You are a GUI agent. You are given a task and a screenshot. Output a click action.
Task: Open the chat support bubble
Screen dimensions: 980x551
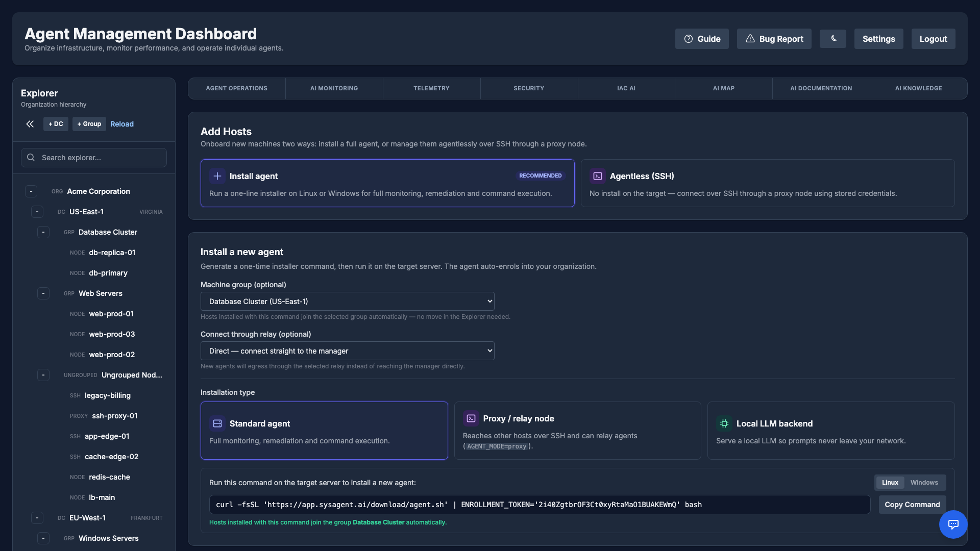(x=953, y=524)
